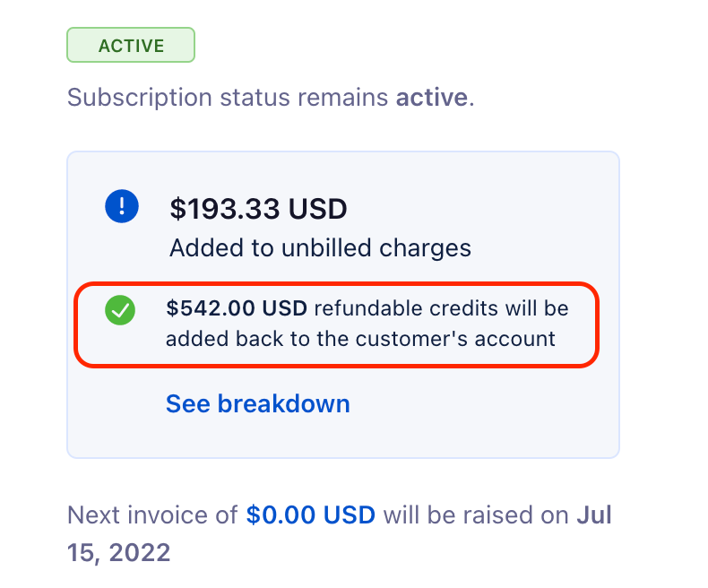The height and width of the screenshot is (588, 708).
Task: Click the red highlighted refundable credits box
Action: point(336,324)
